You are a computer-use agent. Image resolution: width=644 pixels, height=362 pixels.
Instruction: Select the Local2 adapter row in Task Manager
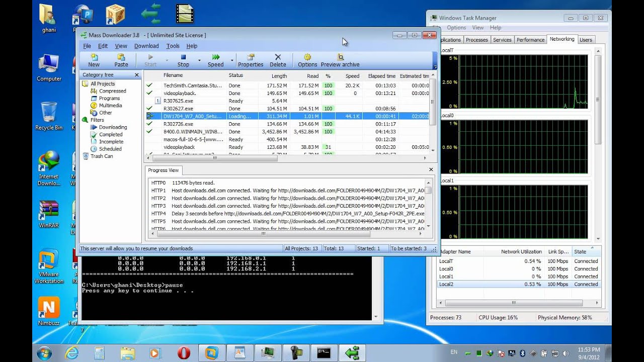tap(519, 284)
